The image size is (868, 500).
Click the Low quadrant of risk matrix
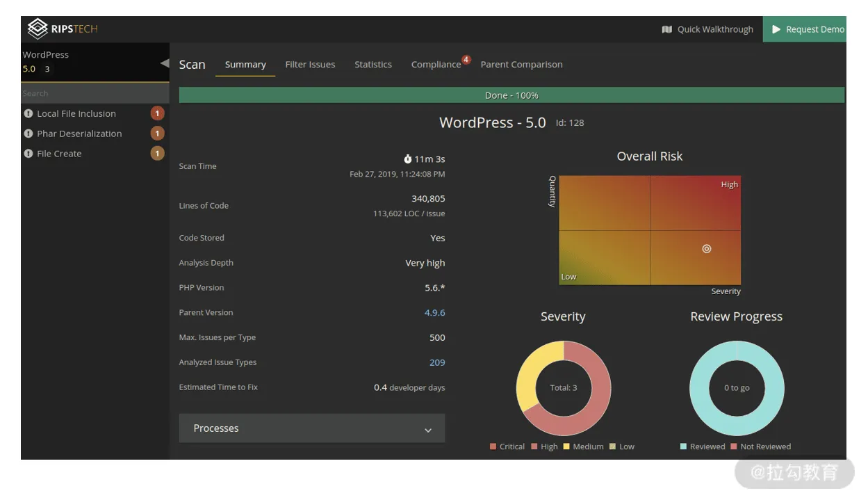click(605, 257)
